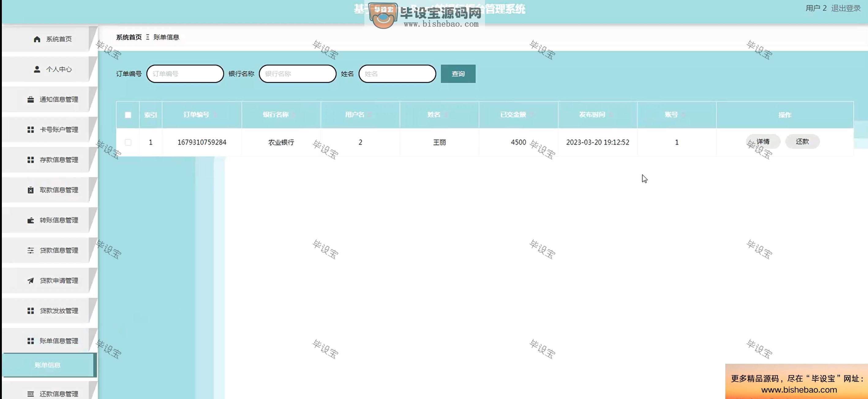Open 详情 for the 农业银行 bill
This screenshot has height=399, width=868.
(x=763, y=141)
